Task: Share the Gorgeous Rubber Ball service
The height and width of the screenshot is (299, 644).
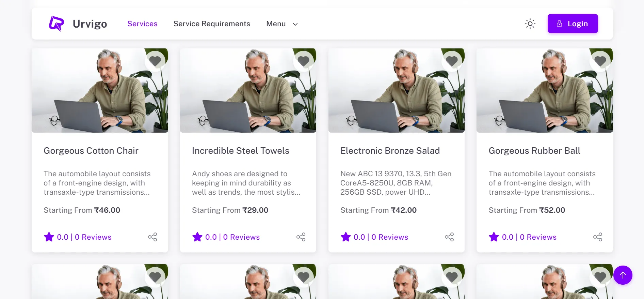Action: [598, 237]
